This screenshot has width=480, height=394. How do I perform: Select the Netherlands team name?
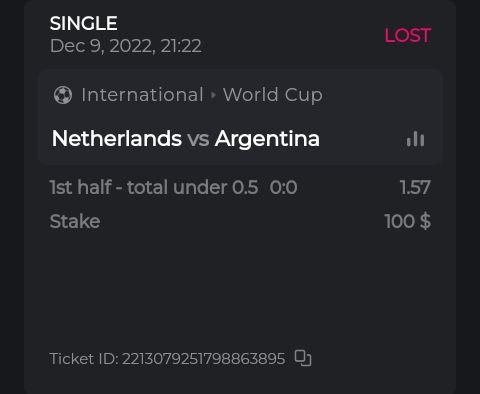click(117, 139)
